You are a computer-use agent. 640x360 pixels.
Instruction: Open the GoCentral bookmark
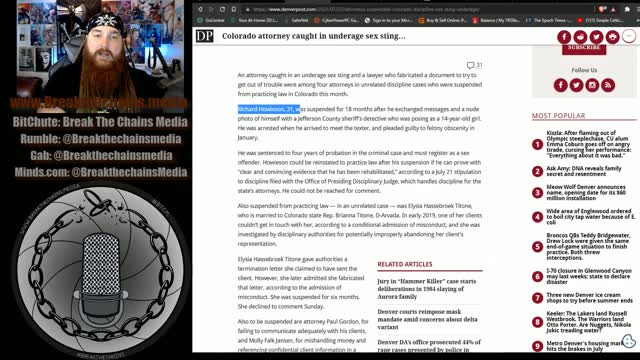211,20
